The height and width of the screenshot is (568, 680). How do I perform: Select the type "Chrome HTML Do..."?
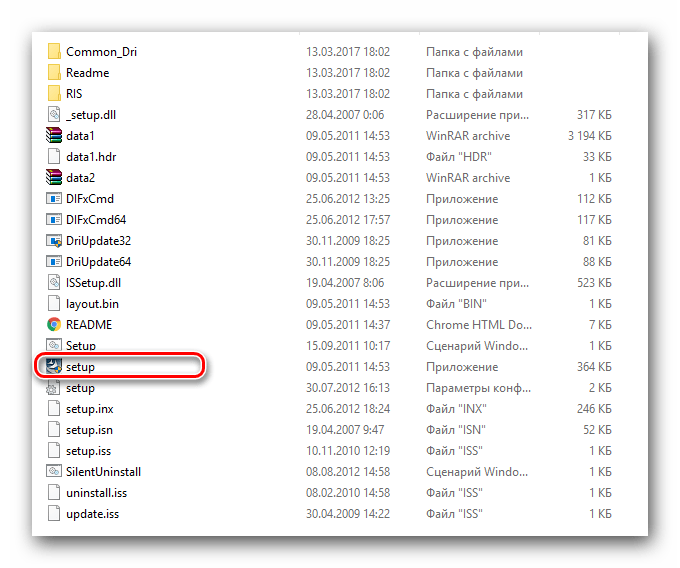479,325
